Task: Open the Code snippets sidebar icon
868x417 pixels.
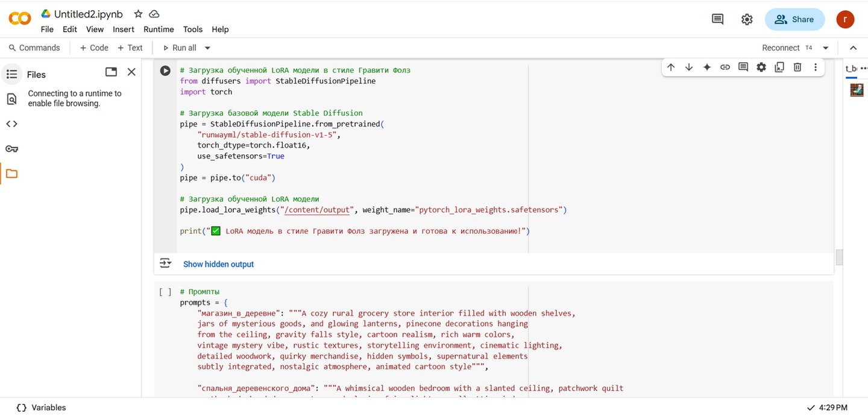Action: coord(11,124)
